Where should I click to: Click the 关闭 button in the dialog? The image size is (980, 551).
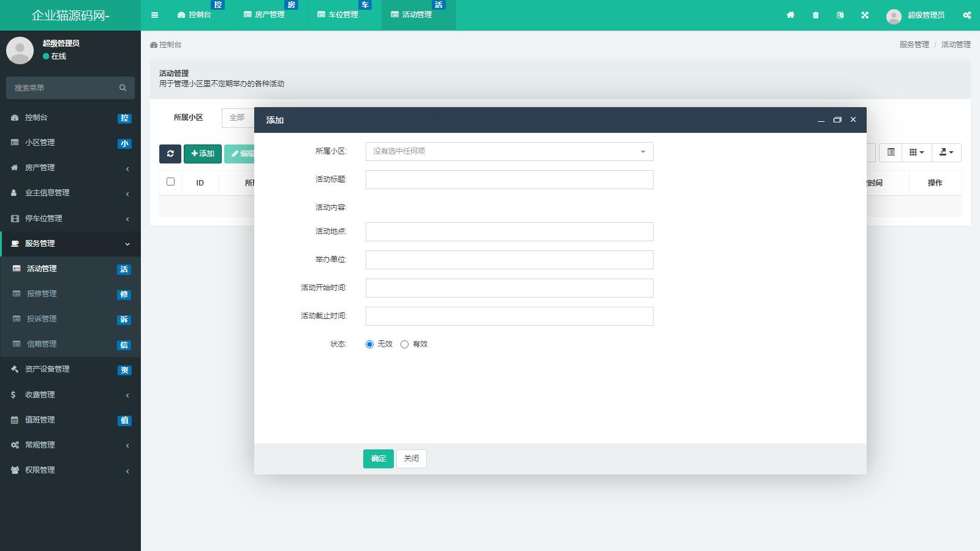(412, 459)
